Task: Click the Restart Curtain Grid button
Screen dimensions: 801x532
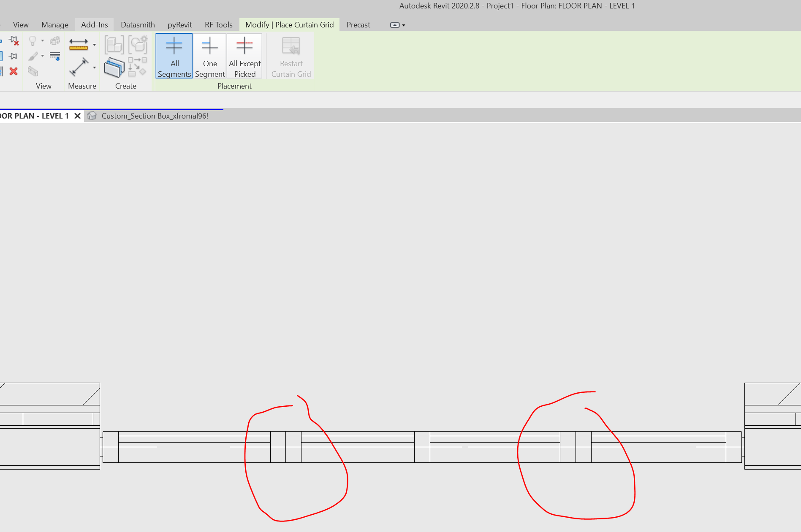Action: pyautogui.click(x=291, y=55)
